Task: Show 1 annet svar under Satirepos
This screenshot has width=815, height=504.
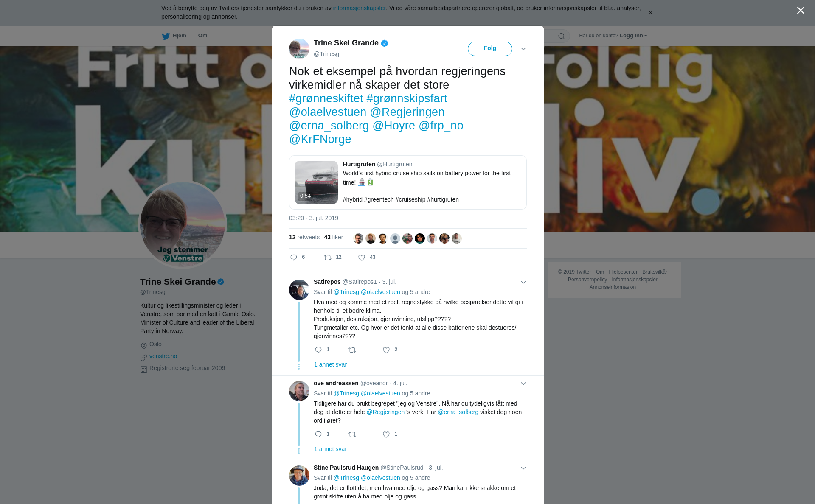Action: click(x=330, y=364)
